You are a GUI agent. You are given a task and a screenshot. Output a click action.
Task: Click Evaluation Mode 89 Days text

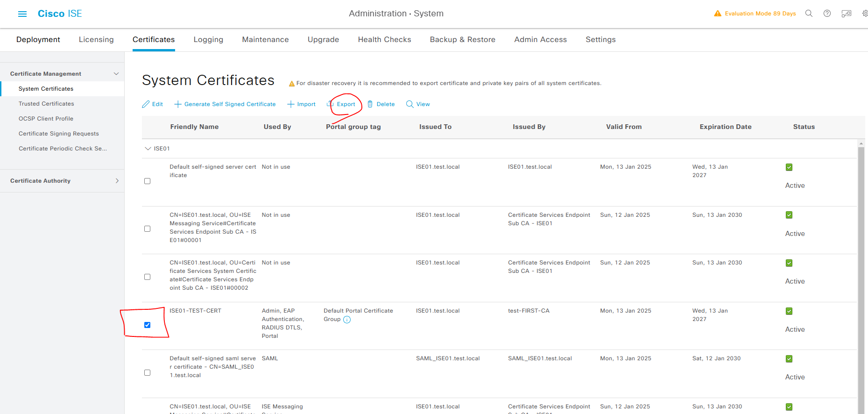point(760,14)
